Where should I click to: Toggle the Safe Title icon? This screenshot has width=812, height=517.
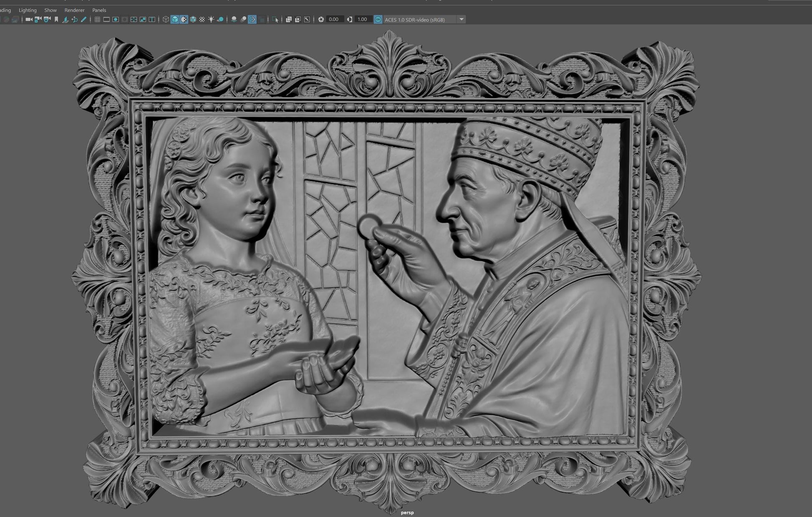(x=152, y=19)
